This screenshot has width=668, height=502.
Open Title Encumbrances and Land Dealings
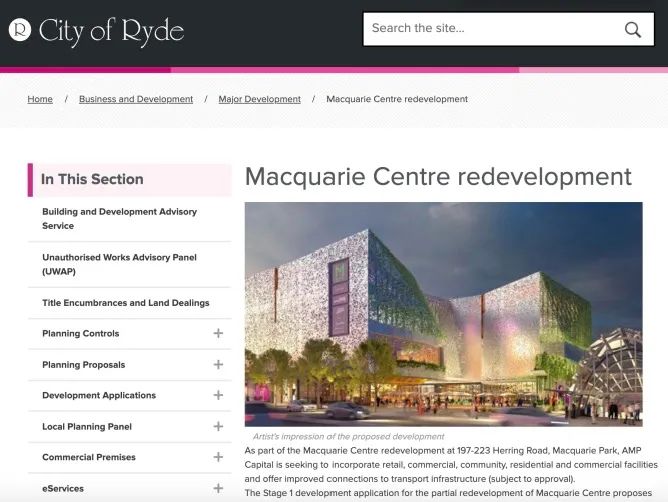tap(126, 303)
